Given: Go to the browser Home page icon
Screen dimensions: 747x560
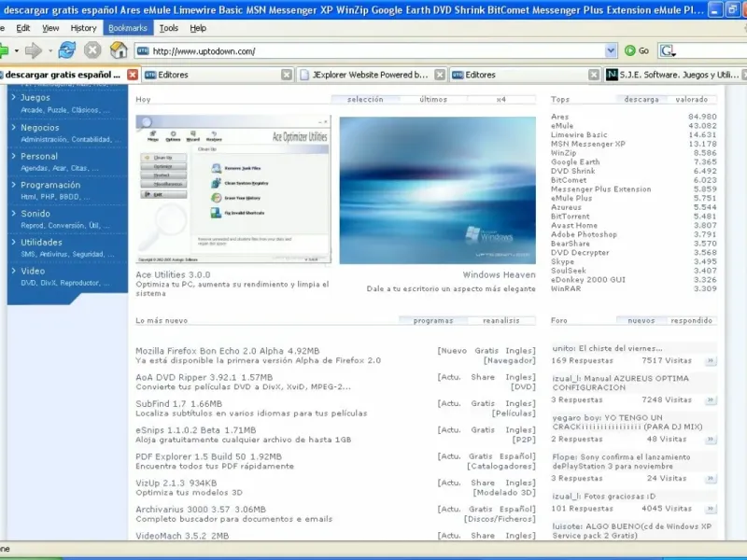Looking at the screenshot, I should [118, 50].
